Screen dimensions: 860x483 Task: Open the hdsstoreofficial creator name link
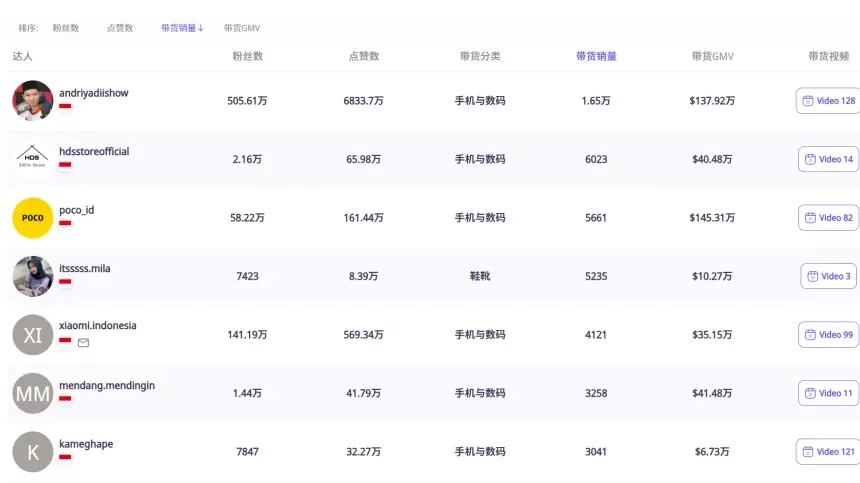[94, 151]
